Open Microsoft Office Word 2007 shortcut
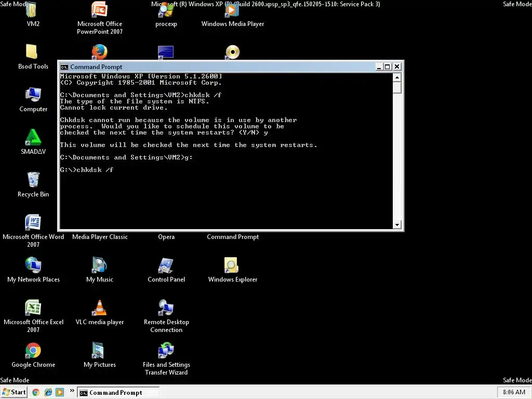Screen dimensions: 532x399 33,222
